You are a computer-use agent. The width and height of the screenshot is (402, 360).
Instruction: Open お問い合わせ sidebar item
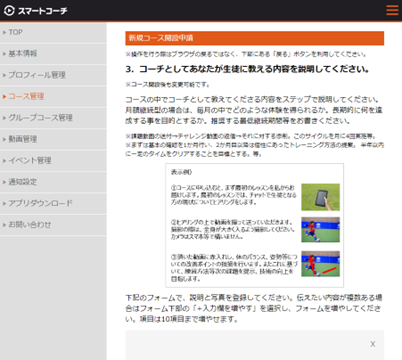[53, 224]
